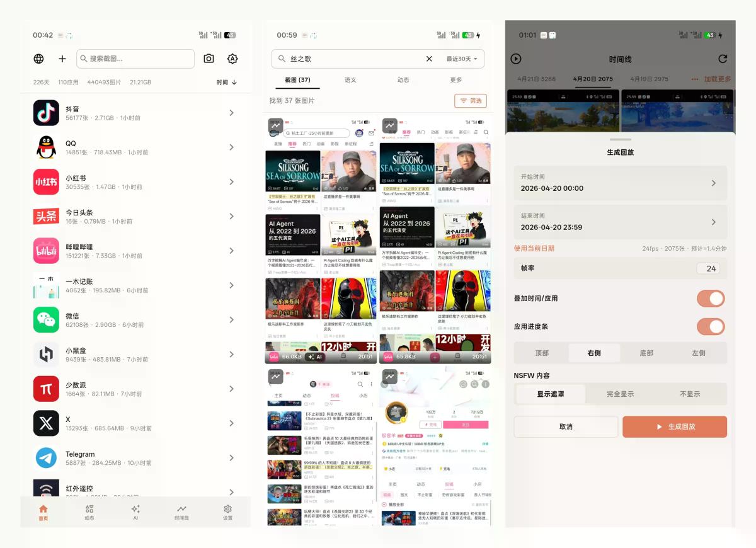Tap the 使用当前日期 link
The height and width of the screenshot is (548, 756).
click(x=534, y=248)
